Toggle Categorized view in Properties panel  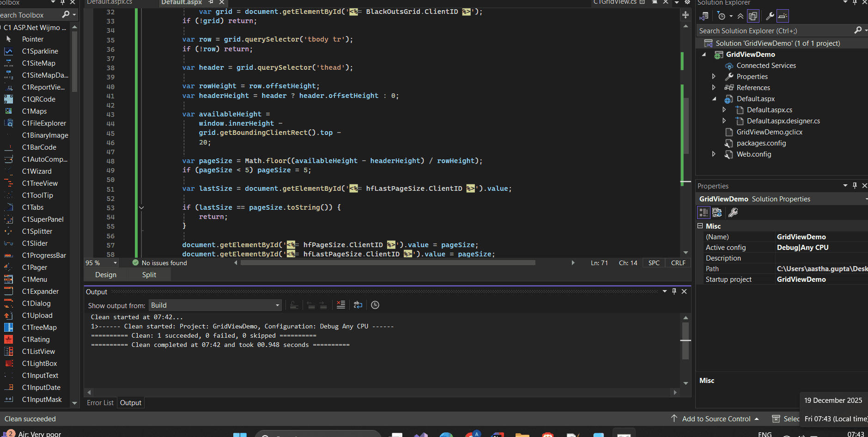703,212
